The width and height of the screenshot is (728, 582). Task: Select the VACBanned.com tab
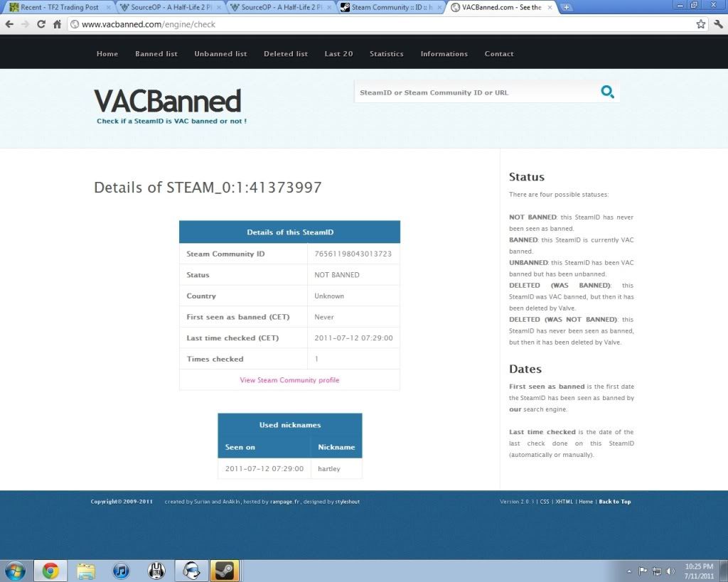tap(501, 7)
